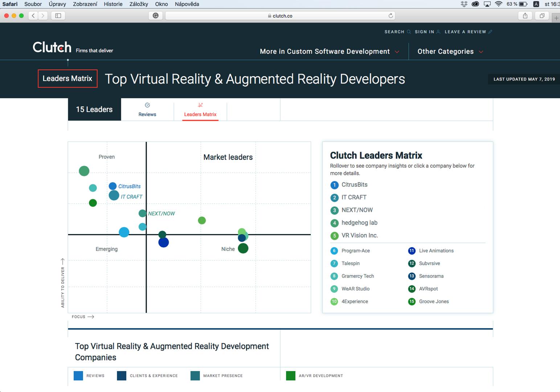
Task: Click the reload page icon in address bar
Action: point(391,16)
